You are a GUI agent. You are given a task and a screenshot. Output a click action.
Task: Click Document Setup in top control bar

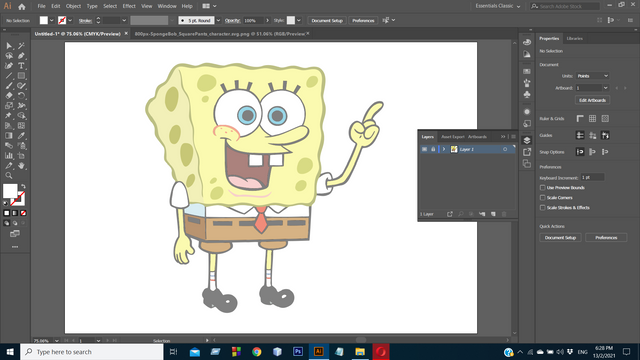pyautogui.click(x=327, y=20)
